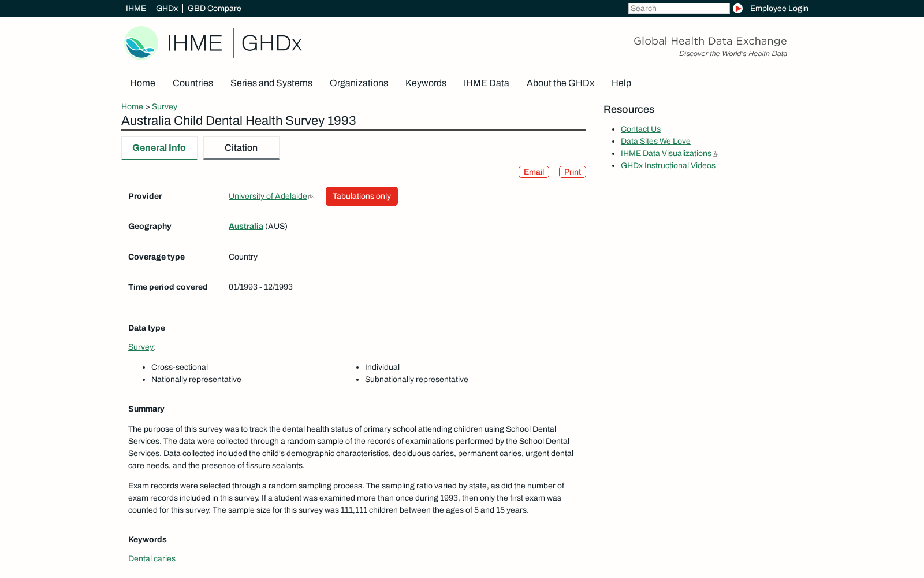Open Data Sites We Love link

coord(655,142)
